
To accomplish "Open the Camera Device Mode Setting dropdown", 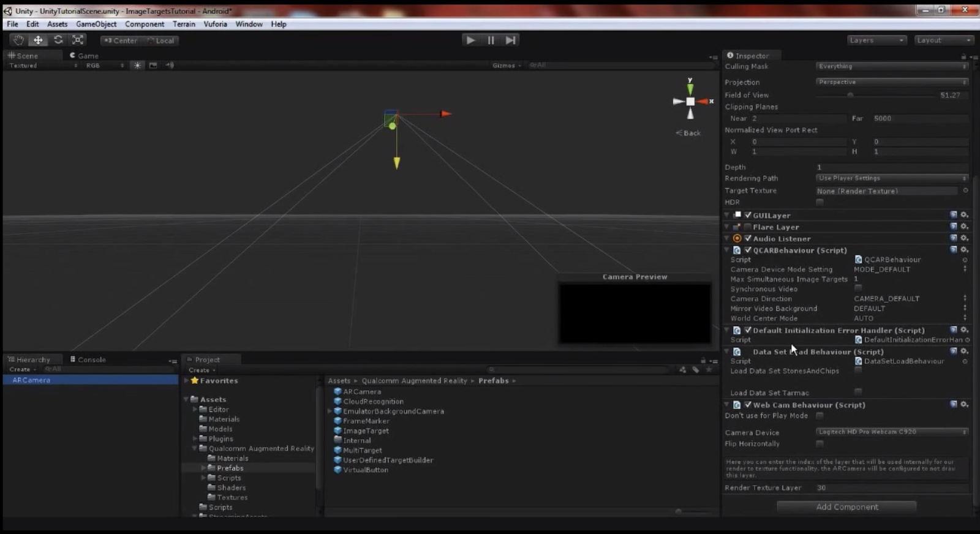I will click(x=910, y=269).
